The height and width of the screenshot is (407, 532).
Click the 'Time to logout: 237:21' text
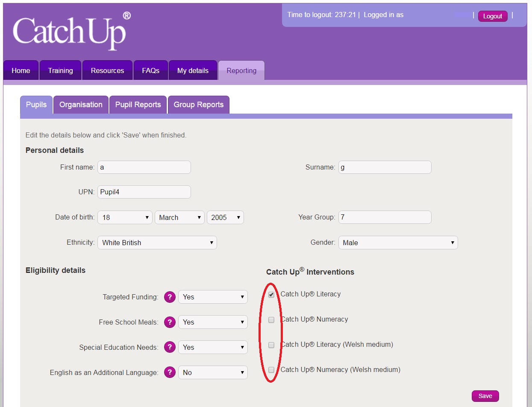point(321,15)
